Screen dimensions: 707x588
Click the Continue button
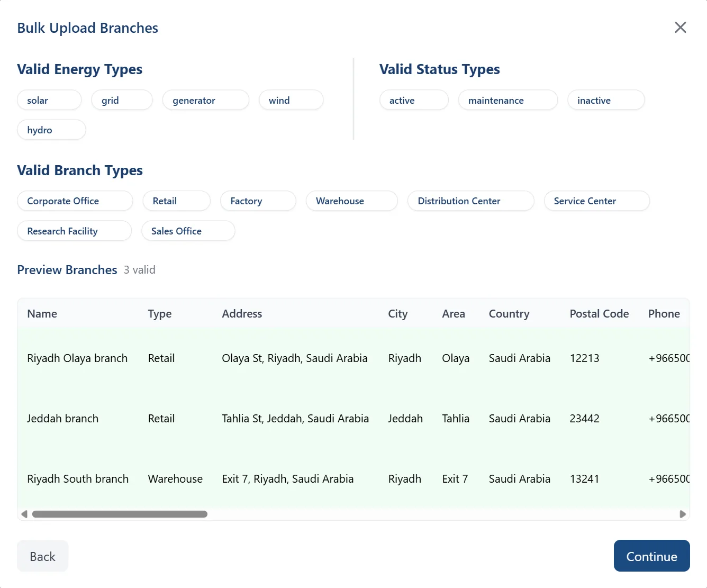pyautogui.click(x=651, y=556)
